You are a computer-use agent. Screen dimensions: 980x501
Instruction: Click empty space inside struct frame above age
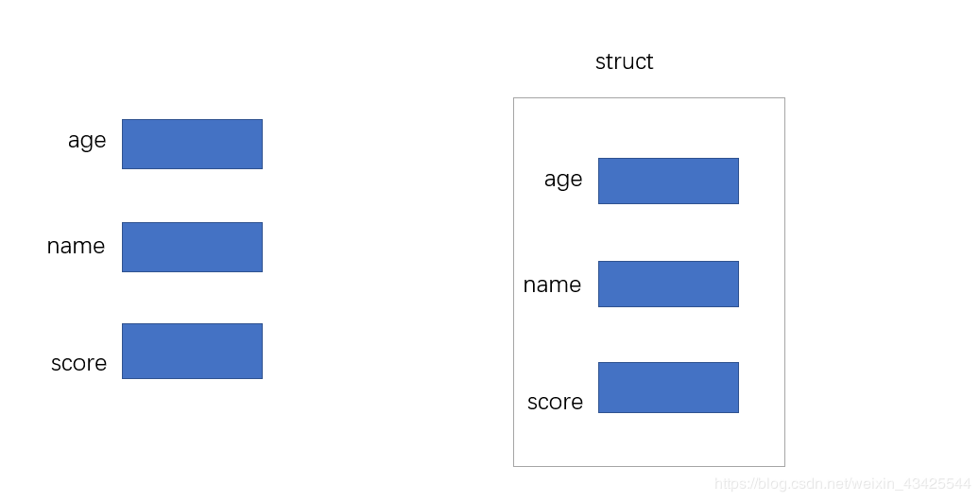pyautogui.click(x=648, y=129)
